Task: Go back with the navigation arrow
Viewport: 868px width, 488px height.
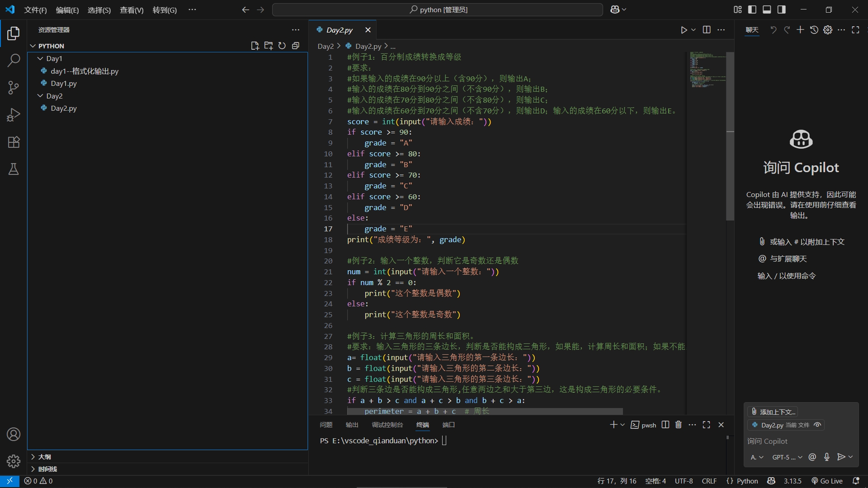Action: [245, 9]
